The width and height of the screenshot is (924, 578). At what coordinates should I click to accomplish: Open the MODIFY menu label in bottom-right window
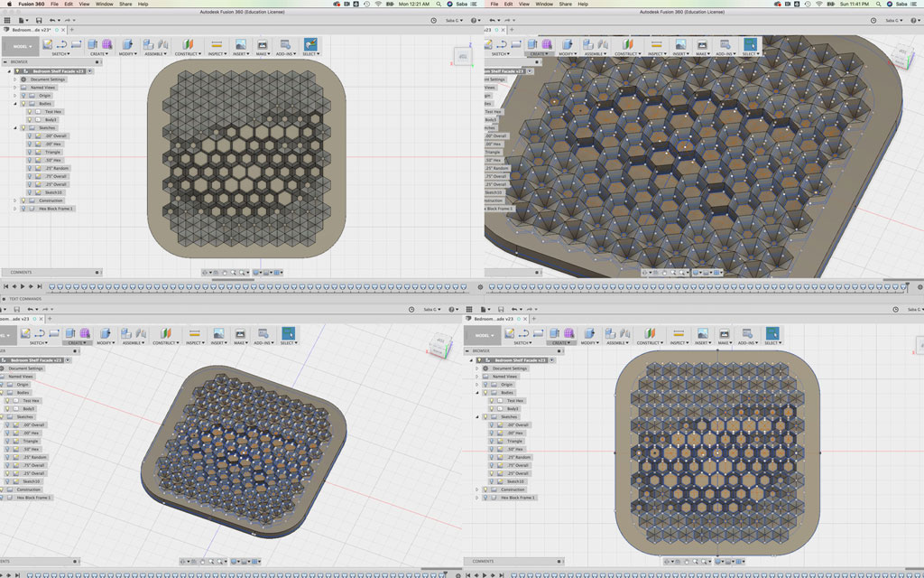click(587, 343)
